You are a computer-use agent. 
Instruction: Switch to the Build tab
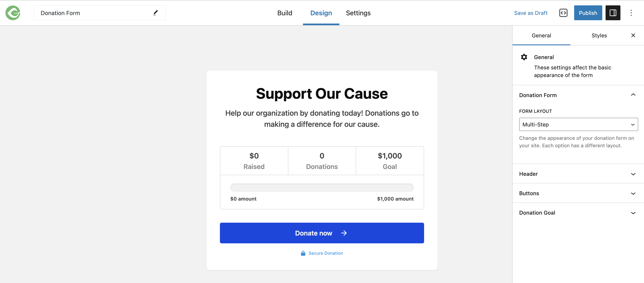pos(285,13)
